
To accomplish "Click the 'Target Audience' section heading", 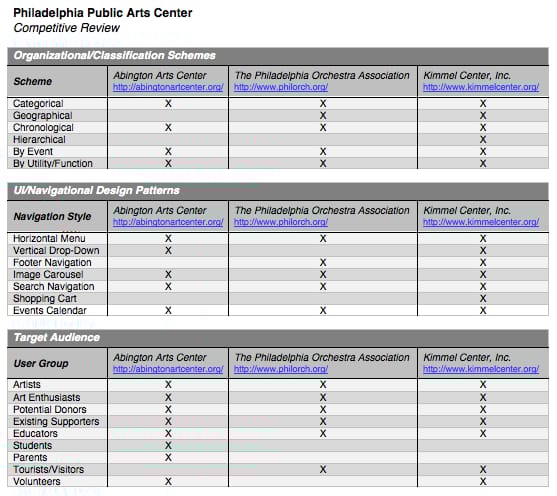I will coord(56,338).
